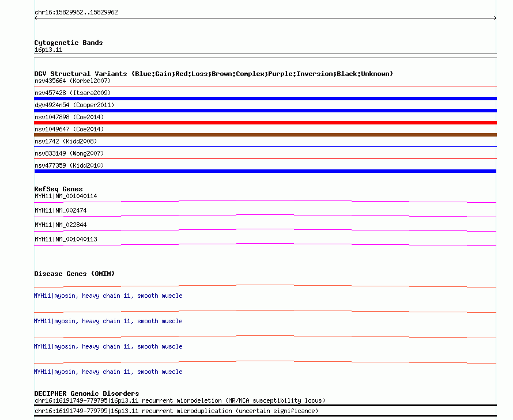The image size is (513, 420).
Task: Click the red loss bar under nsv1047898
Action: (265, 123)
